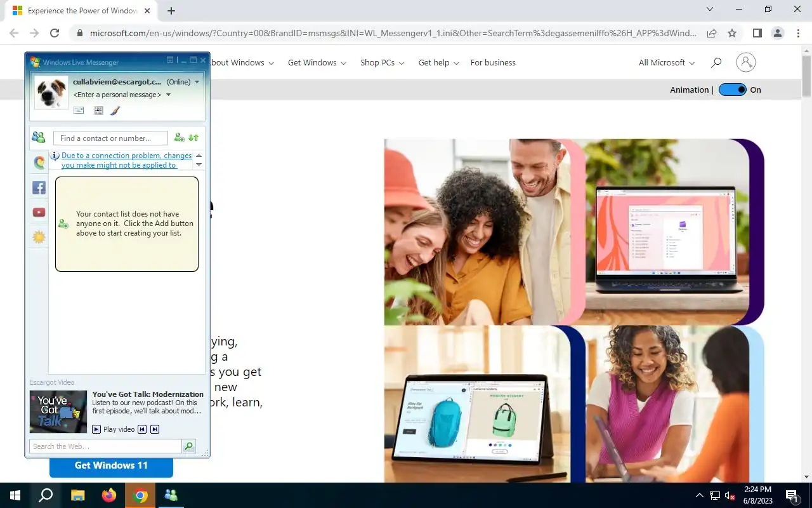
Task: Open Chrome profile avatar icon
Action: click(x=777, y=33)
